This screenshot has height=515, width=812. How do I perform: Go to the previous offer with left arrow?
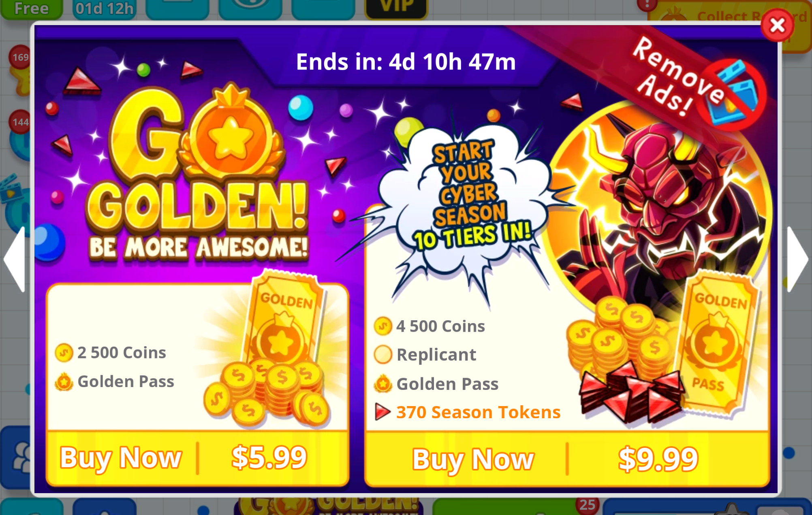pyautogui.click(x=15, y=259)
